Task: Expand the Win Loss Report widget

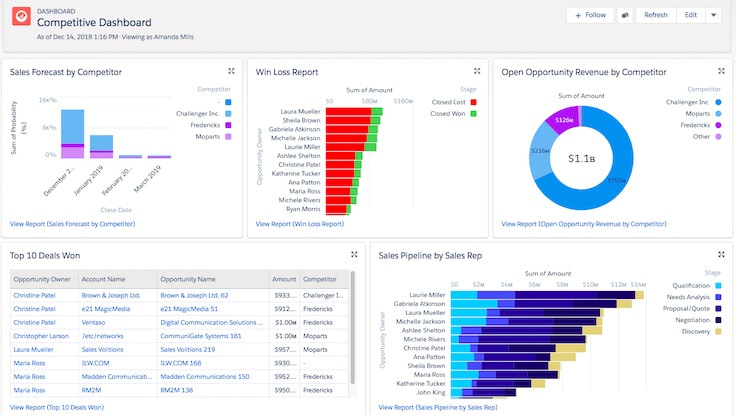Action: [478, 71]
